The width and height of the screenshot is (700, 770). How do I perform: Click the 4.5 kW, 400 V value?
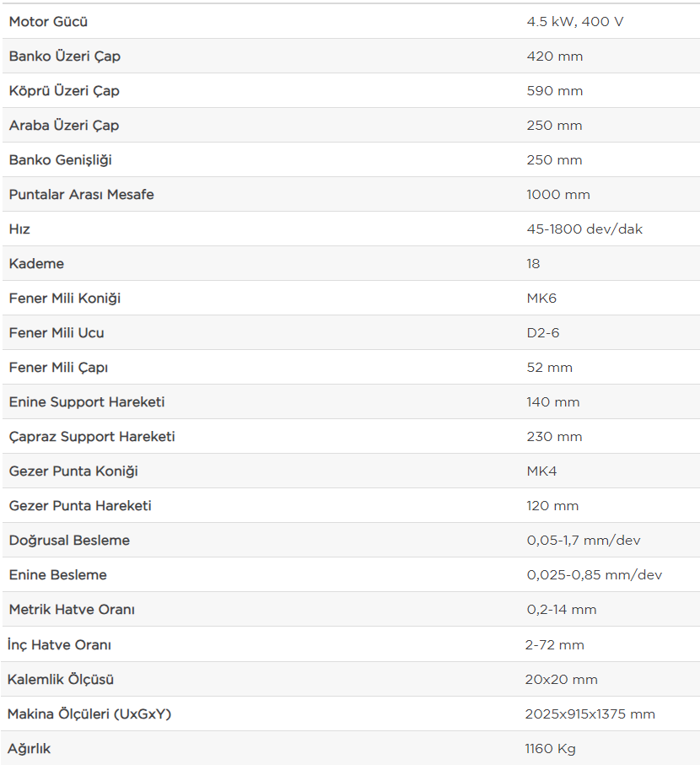coord(574,22)
